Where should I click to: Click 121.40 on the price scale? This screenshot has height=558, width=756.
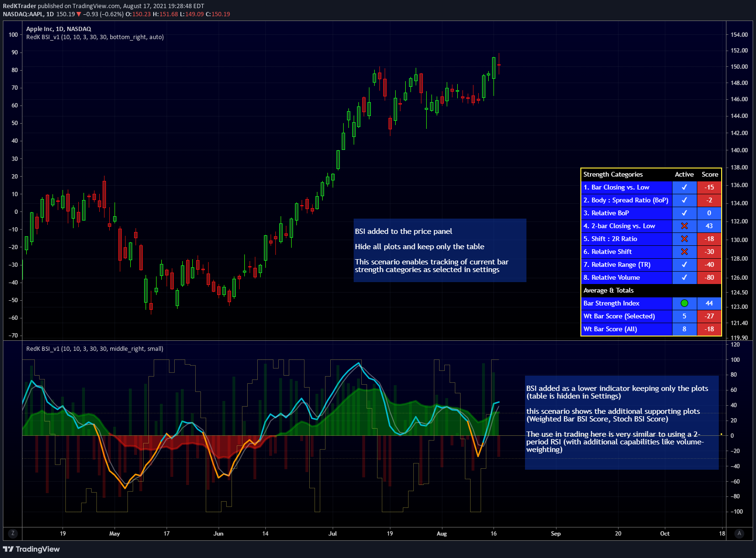(739, 323)
